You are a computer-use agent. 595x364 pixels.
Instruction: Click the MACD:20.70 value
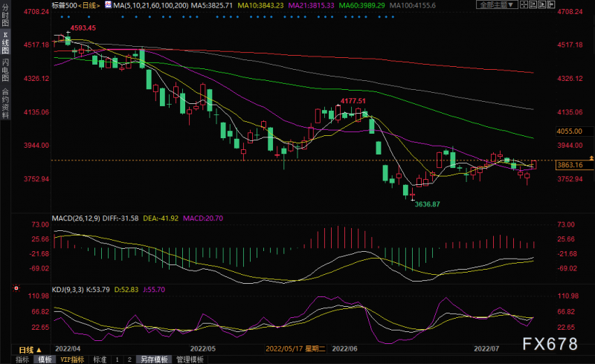tap(203, 218)
